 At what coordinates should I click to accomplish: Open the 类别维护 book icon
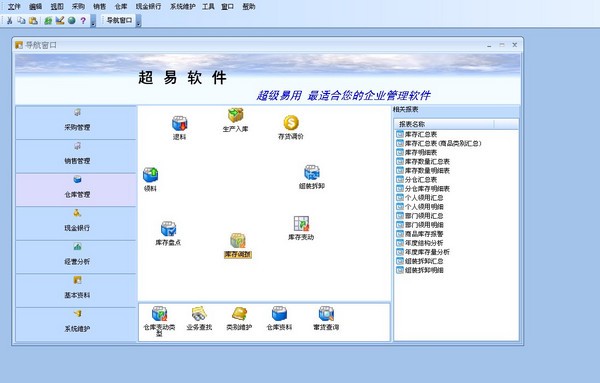[239, 314]
